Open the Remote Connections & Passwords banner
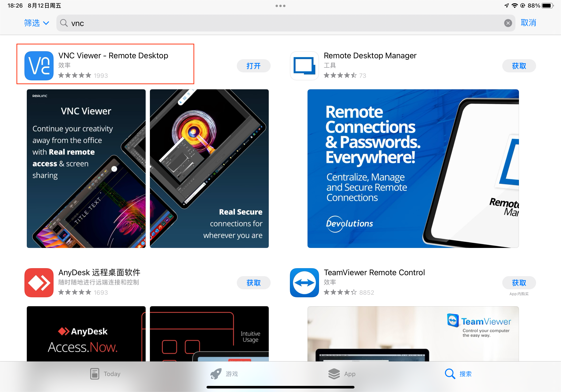 point(413,168)
